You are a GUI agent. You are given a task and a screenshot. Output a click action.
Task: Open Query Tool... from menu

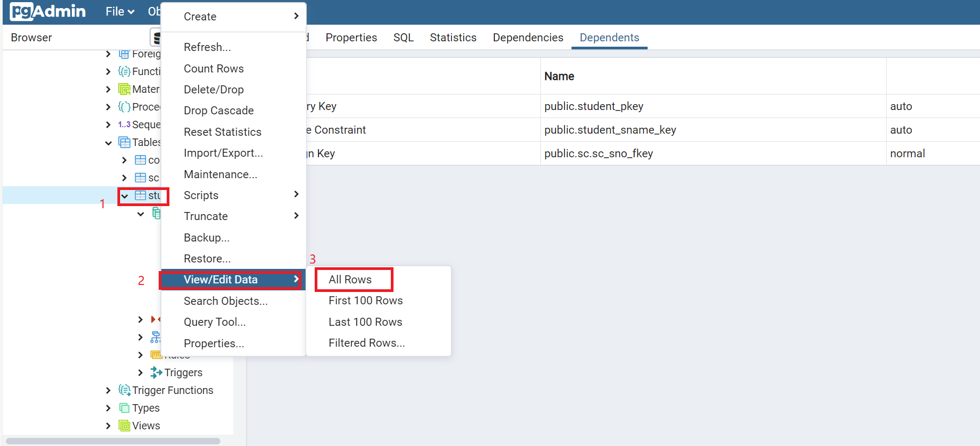(234, 322)
